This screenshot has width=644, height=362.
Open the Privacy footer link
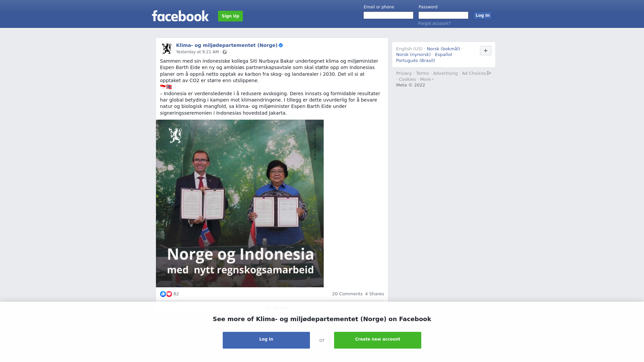coord(404,73)
